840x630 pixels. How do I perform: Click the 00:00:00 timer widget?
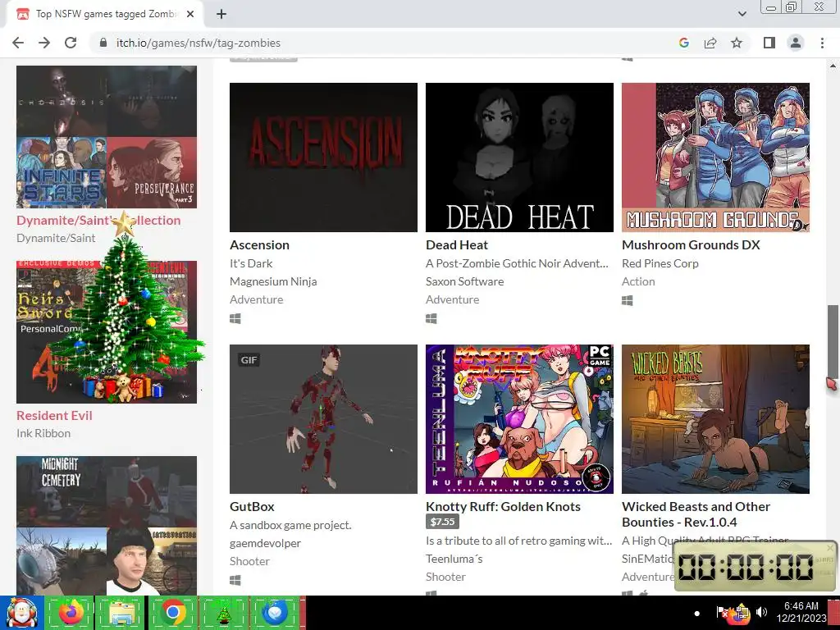coord(755,566)
